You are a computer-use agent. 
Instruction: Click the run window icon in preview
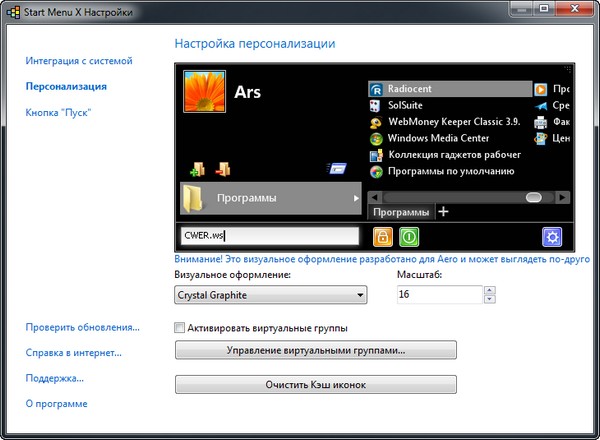[x=337, y=168]
